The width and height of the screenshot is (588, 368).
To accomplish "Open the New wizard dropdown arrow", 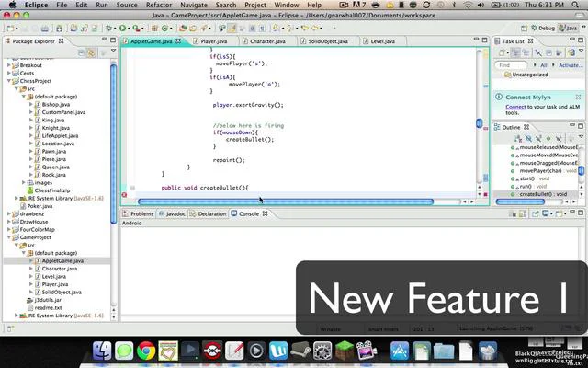I will point(17,29).
